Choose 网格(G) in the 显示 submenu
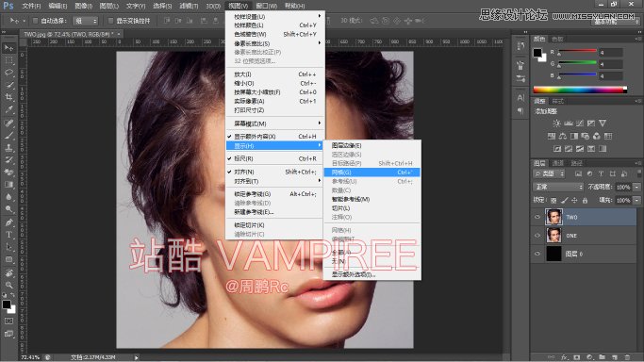 372,173
